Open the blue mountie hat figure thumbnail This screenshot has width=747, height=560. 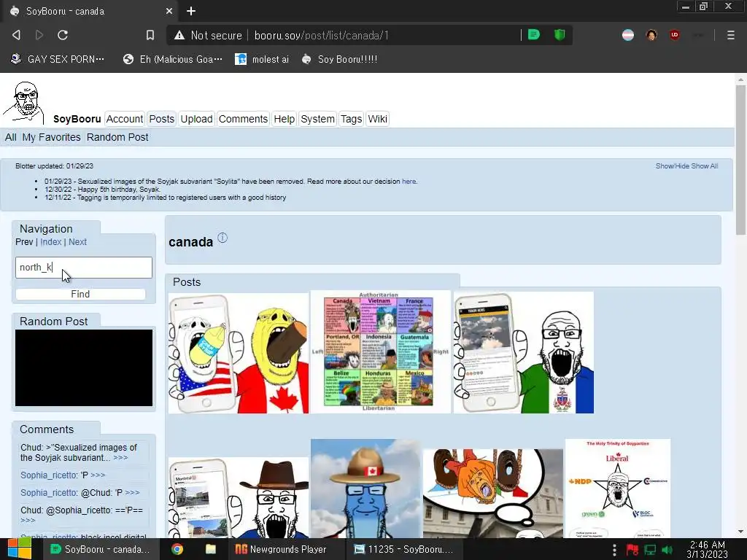[x=365, y=489]
